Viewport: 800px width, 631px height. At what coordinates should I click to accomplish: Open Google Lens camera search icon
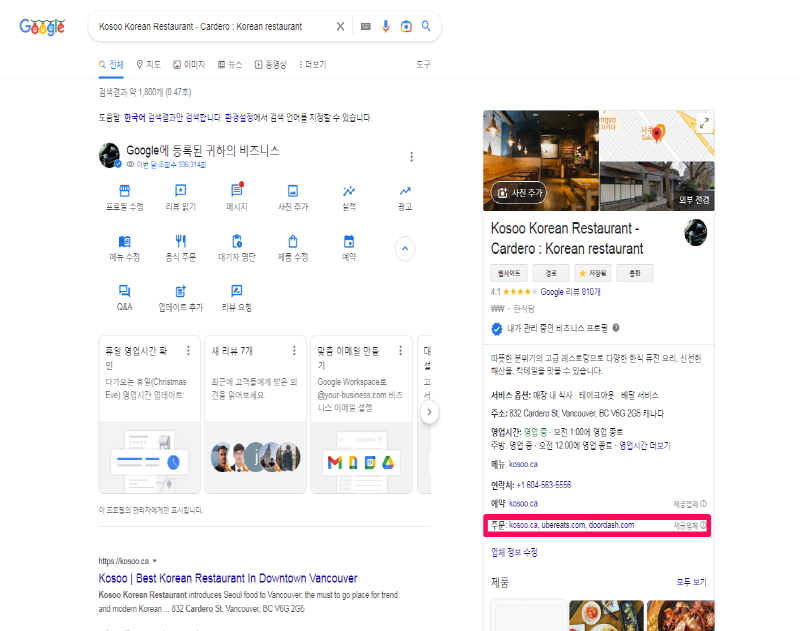[x=406, y=26]
